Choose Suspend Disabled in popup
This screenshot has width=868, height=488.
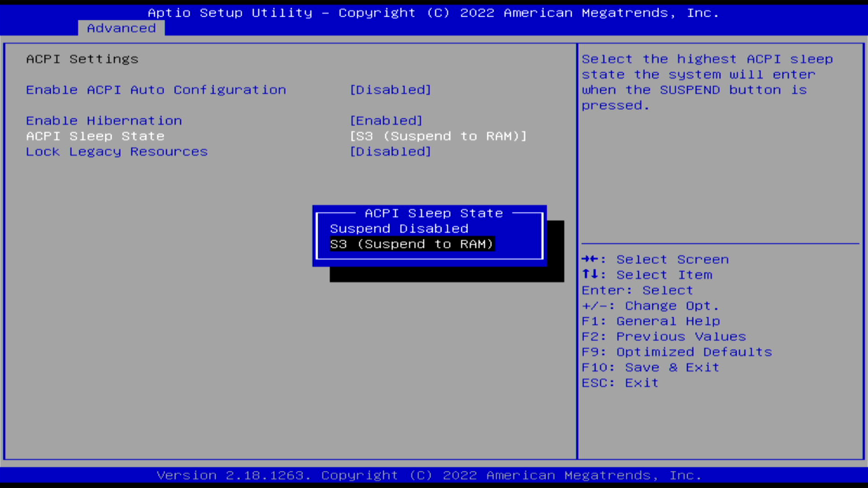(399, 229)
